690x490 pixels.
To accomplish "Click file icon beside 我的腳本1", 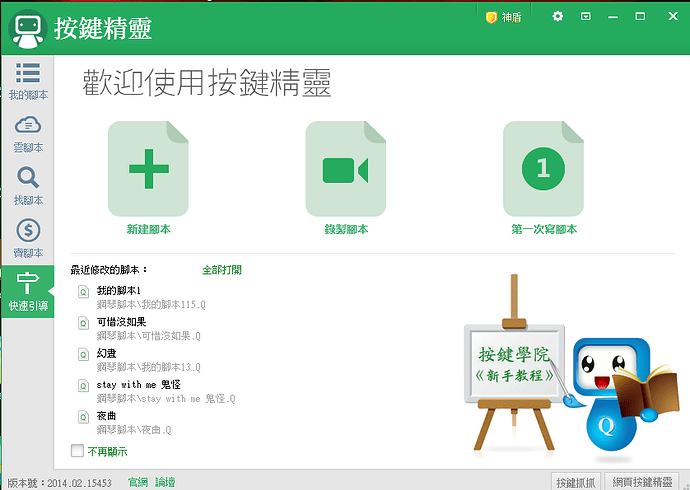I will [83, 292].
